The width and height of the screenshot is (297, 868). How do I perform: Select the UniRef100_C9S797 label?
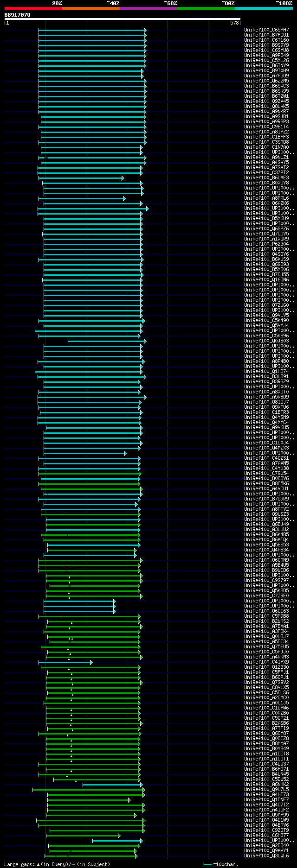point(266,581)
